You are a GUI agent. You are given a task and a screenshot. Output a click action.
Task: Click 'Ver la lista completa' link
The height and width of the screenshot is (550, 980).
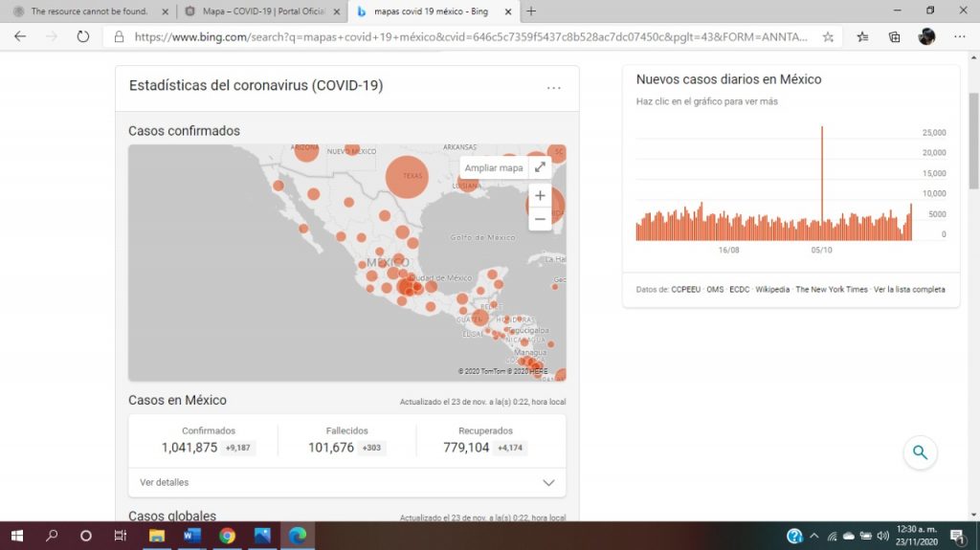click(x=909, y=290)
